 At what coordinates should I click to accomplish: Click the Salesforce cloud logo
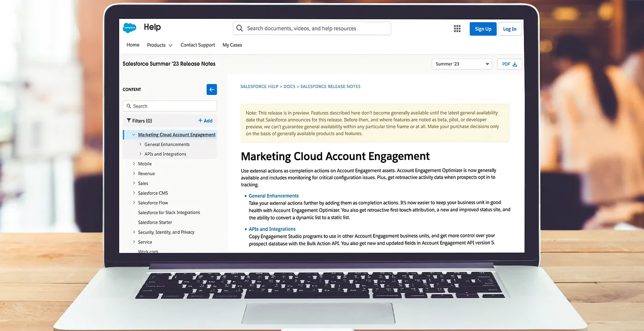coord(130,28)
